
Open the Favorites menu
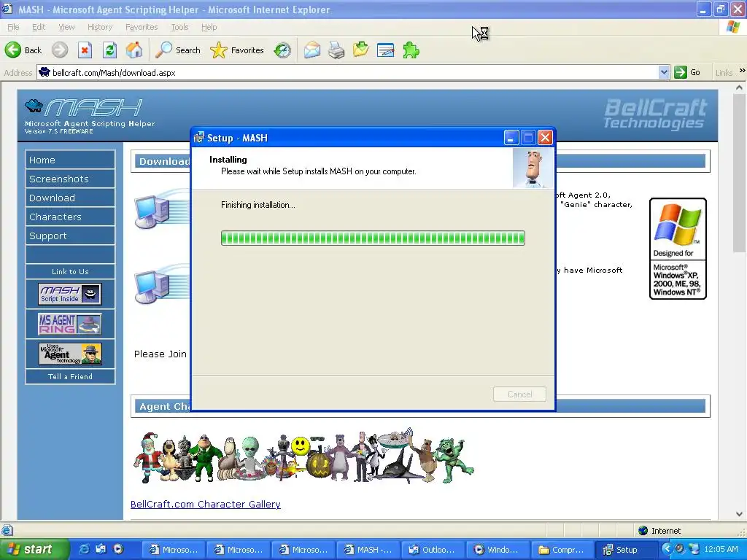coord(142,27)
